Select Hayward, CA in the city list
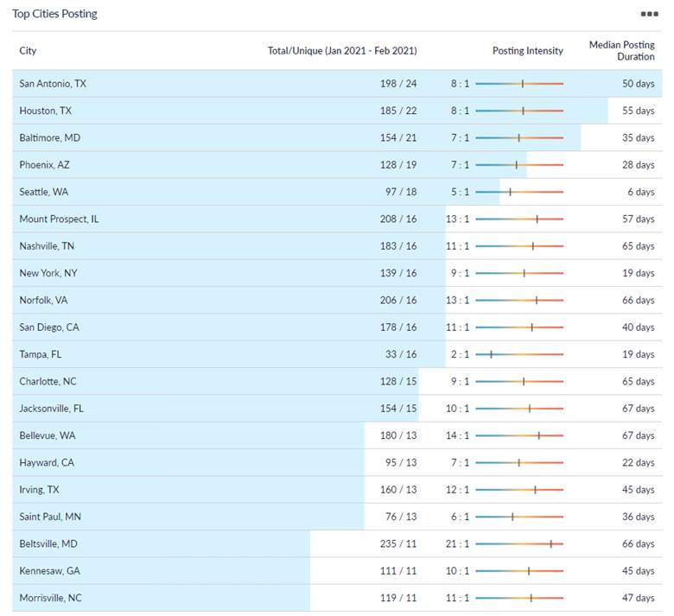674x616 pixels. pyautogui.click(x=47, y=462)
